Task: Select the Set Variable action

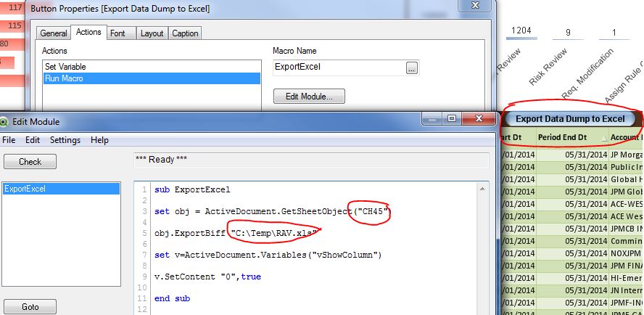Action: click(152, 67)
